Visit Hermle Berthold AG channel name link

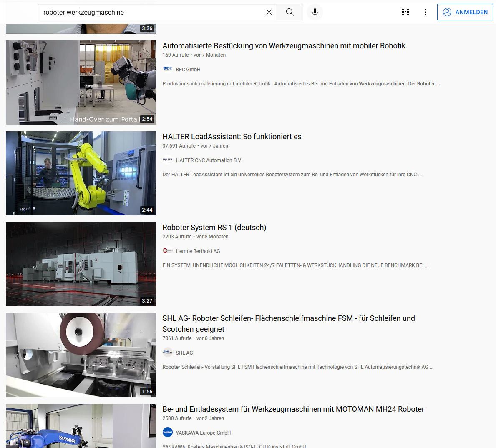pyautogui.click(x=198, y=251)
